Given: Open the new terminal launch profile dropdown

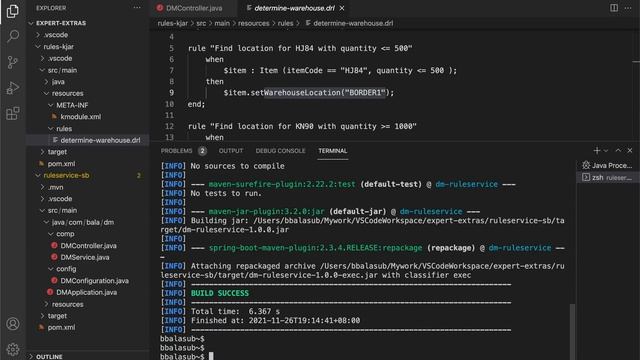Looking at the screenshot, I should tap(606, 151).
